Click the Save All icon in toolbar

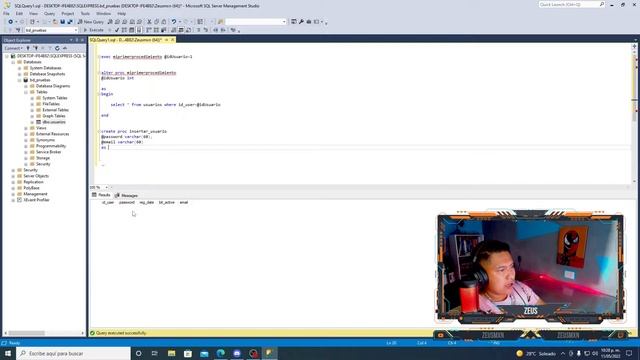[70, 22]
